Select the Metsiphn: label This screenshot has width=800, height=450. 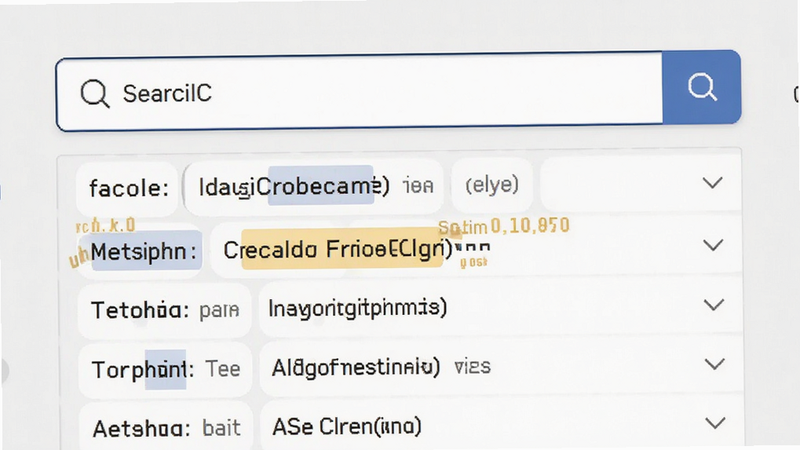click(142, 251)
